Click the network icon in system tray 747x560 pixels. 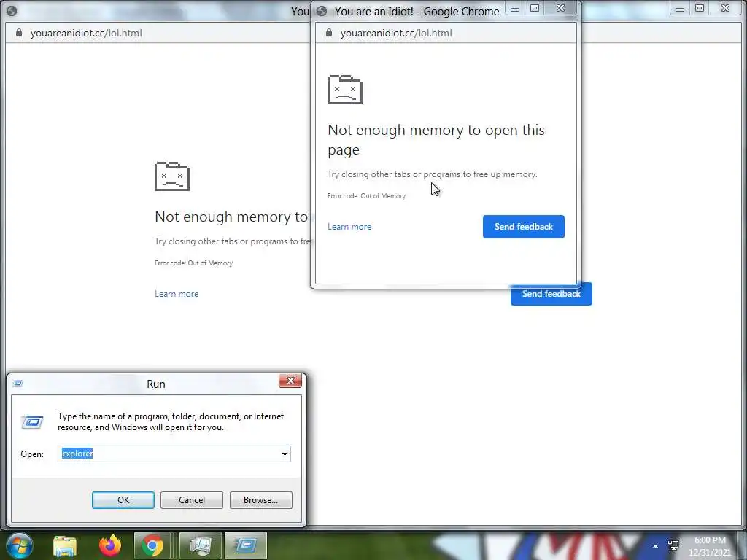click(x=673, y=545)
